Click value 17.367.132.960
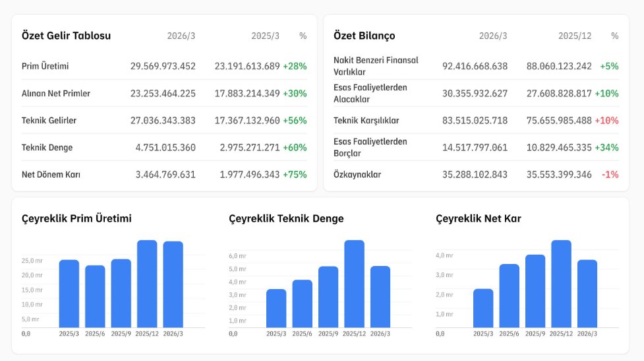Image resolution: width=644 pixels, height=361 pixels. [247, 121]
